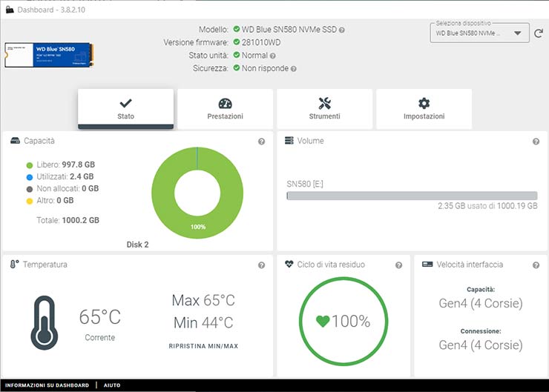Click the SN580 [E:] volume usage bar
This screenshot has width=549, height=392.
pos(412,196)
